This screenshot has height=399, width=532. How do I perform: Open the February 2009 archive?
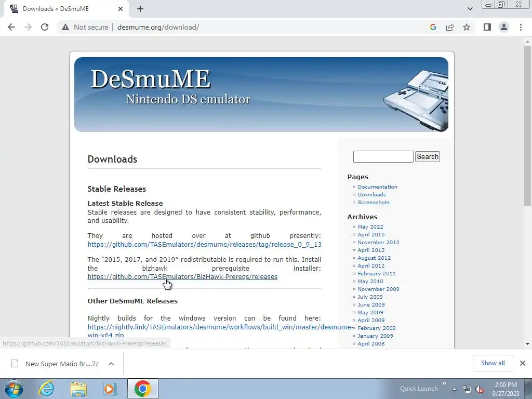[x=376, y=328]
